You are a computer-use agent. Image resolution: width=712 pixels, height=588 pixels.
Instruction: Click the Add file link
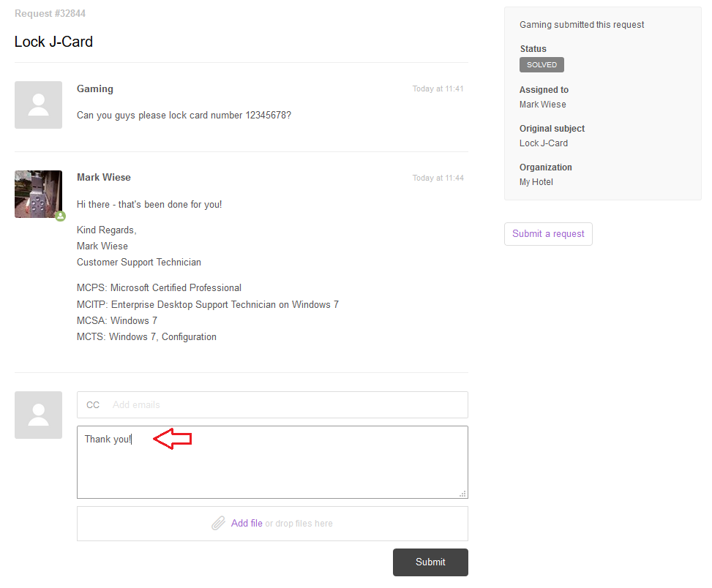(247, 523)
